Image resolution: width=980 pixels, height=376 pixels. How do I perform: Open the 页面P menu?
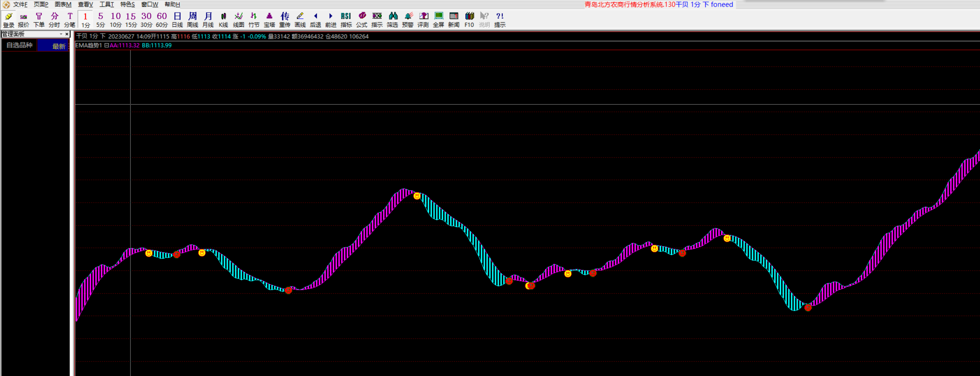[x=41, y=5]
